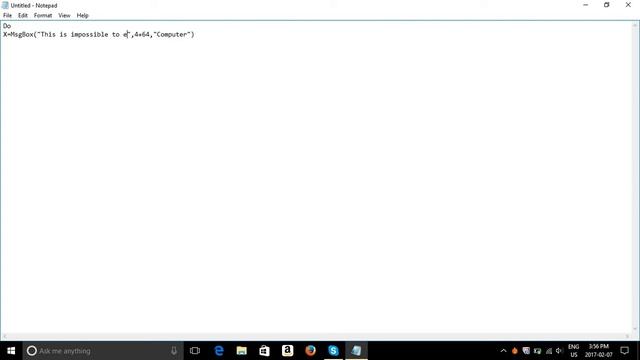Click the text '4+64' in the code line

click(142, 35)
